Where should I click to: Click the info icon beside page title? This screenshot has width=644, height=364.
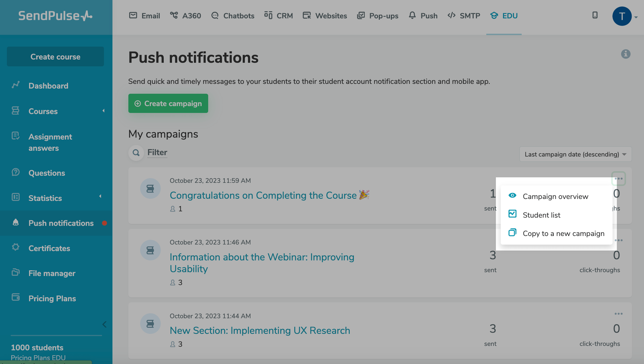pos(626,54)
